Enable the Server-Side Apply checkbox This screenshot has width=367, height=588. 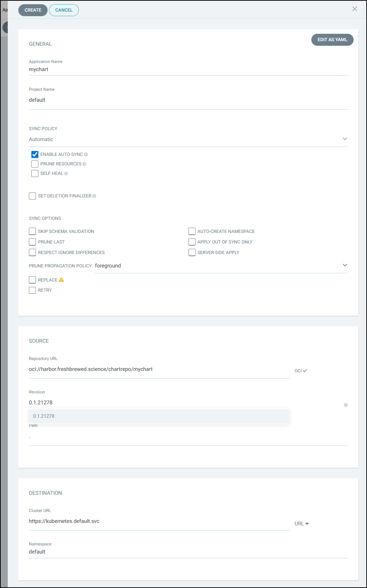pyautogui.click(x=192, y=252)
